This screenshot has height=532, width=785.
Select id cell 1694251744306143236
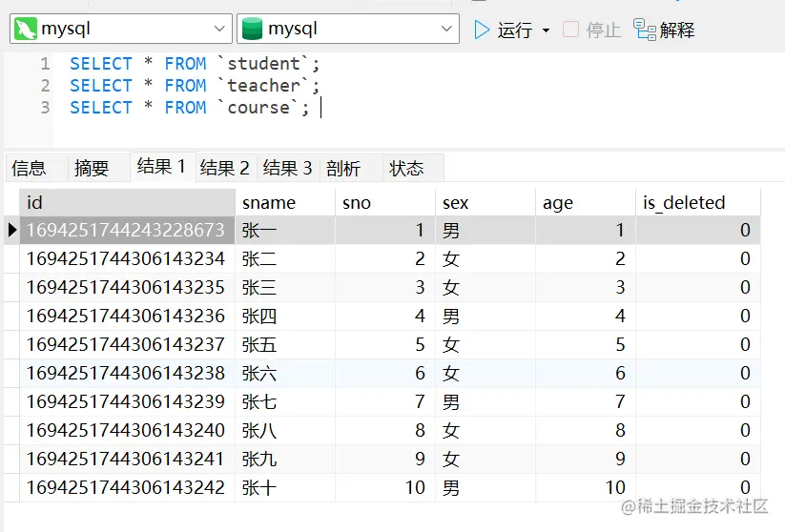pyautogui.click(x=127, y=316)
